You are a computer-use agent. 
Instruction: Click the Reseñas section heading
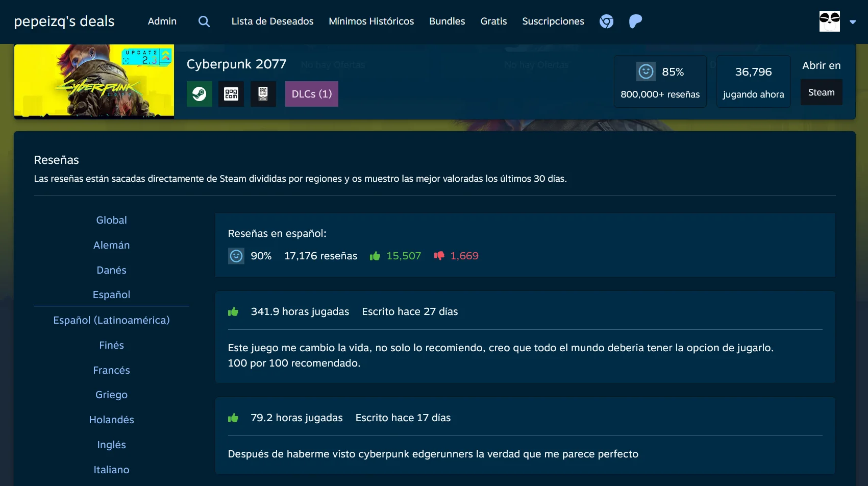56,160
